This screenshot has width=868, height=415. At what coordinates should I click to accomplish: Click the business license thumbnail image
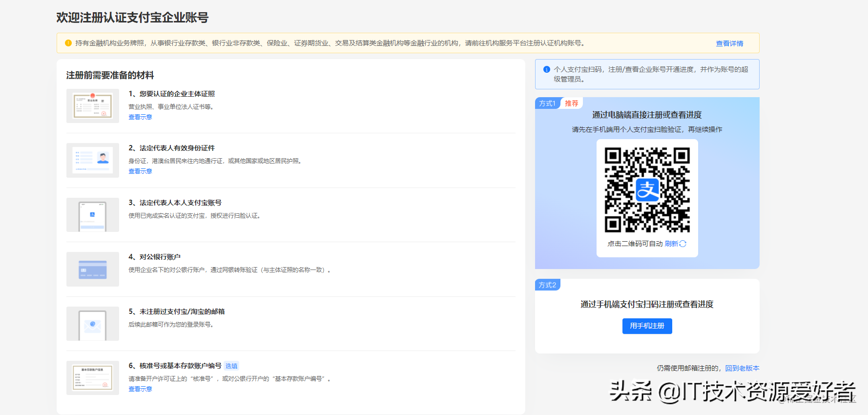click(93, 106)
